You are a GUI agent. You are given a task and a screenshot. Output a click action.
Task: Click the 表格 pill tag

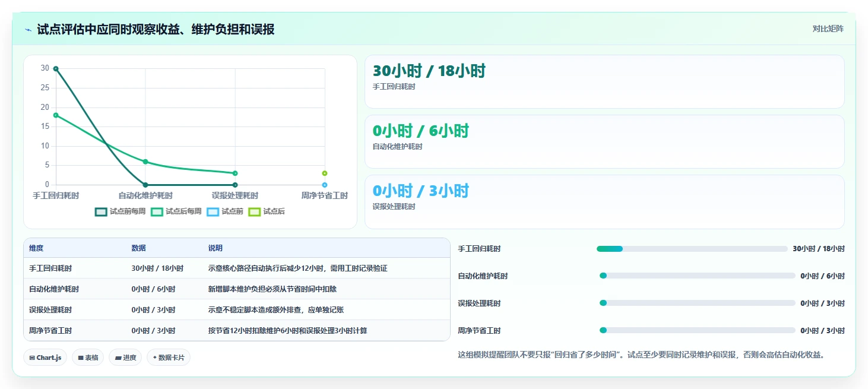coord(88,358)
